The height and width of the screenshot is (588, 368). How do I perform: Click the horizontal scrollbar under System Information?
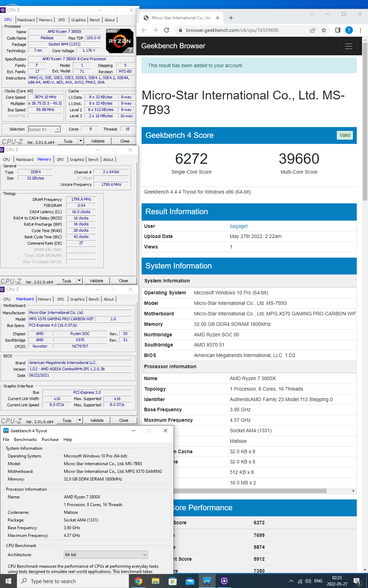[251, 491]
